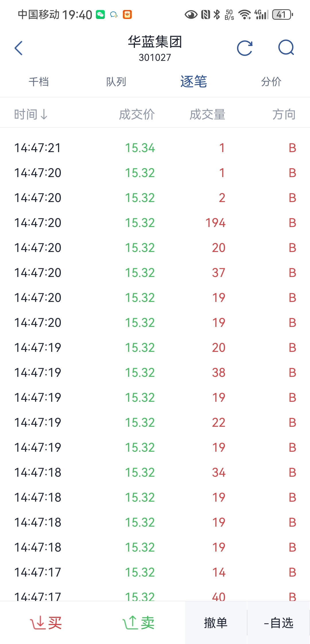
Task: Toggle sort order on 时间 column
Action: [x=31, y=114]
